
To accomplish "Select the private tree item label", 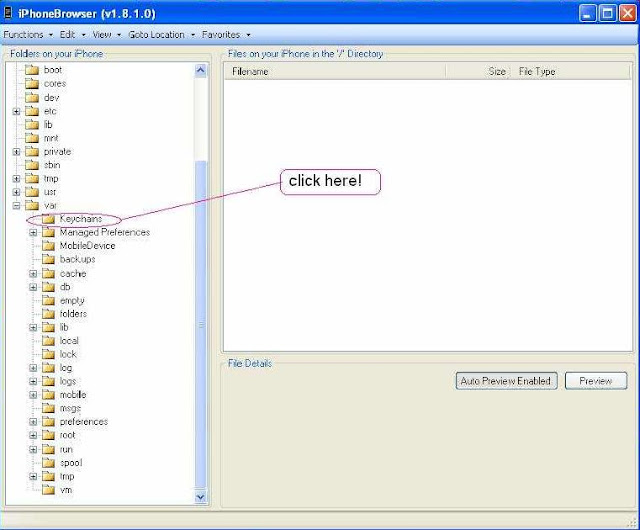I will (58, 151).
